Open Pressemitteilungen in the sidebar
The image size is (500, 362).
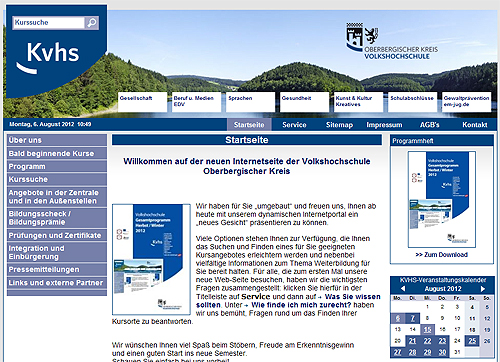point(57,269)
